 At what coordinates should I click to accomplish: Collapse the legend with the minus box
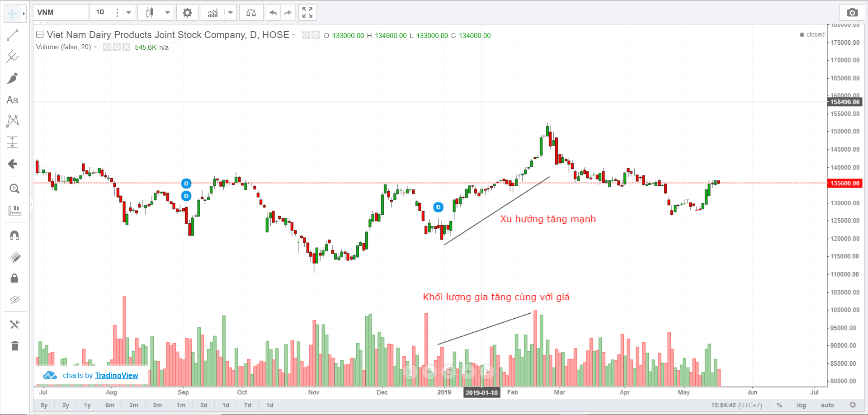pyautogui.click(x=40, y=34)
